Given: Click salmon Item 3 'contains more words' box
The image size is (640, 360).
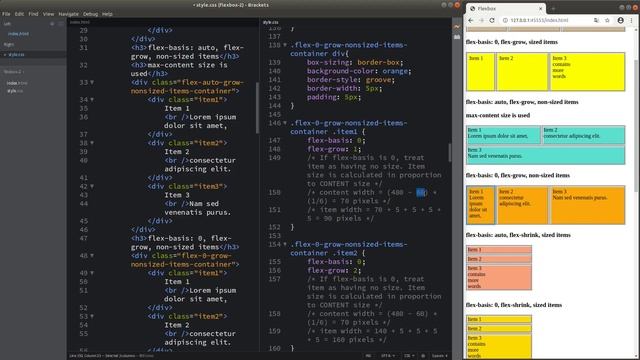Looking at the screenshot, I should pos(499,277).
